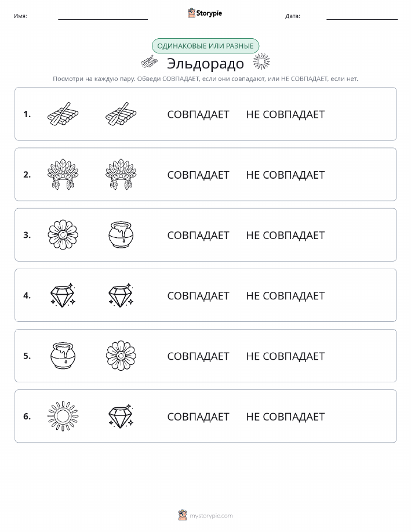Click the left diamond icon in row 4
The image size is (411, 532).
click(63, 295)
